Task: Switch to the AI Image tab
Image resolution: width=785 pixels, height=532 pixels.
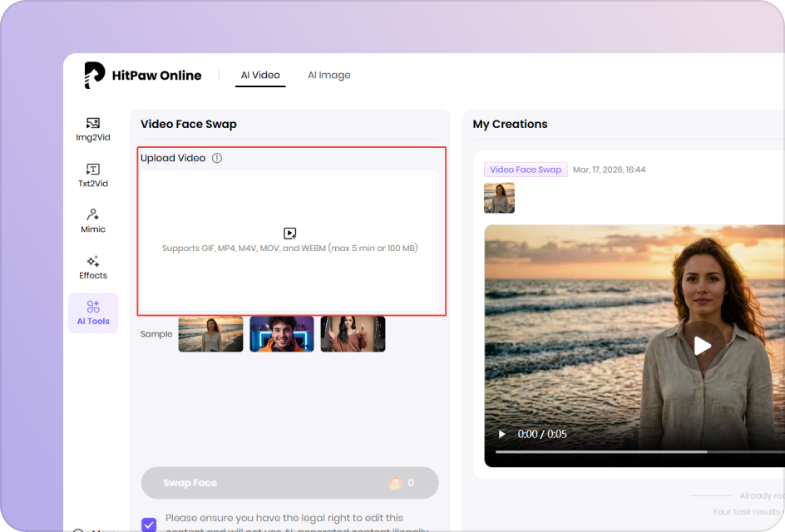Action: click(x=329, y=75)
